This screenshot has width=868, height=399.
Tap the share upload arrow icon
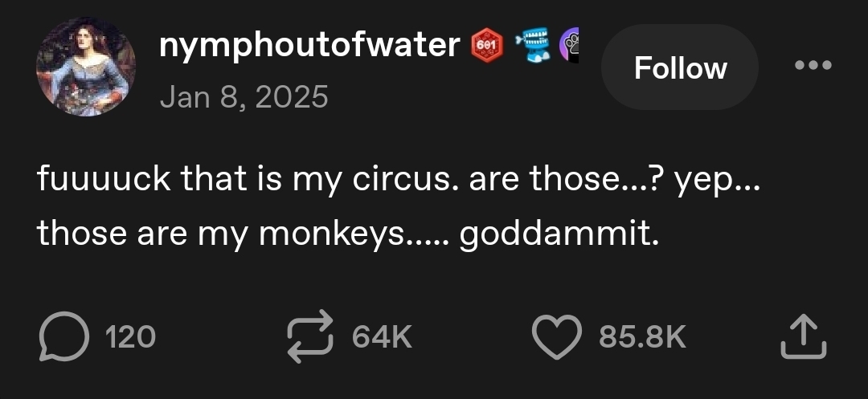[804, 336]
